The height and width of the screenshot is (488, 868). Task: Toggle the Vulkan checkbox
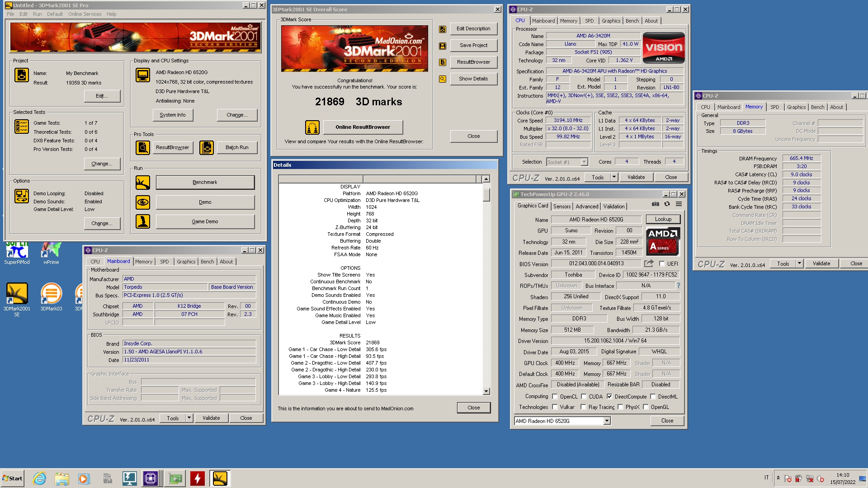point(555,407)
